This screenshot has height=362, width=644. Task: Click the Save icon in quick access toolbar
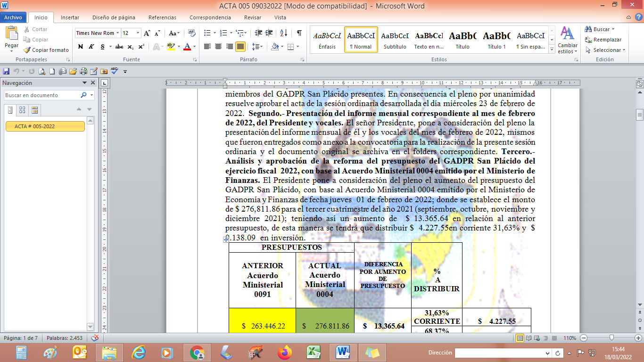tap(6, 71)
